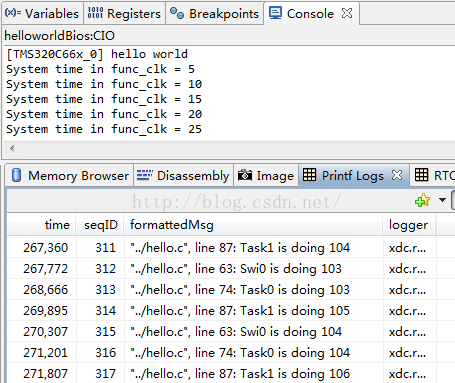Switch to the Variables tab
This screenshot has width=455, height=383.
pyautogui.click(x=42, y=13)
